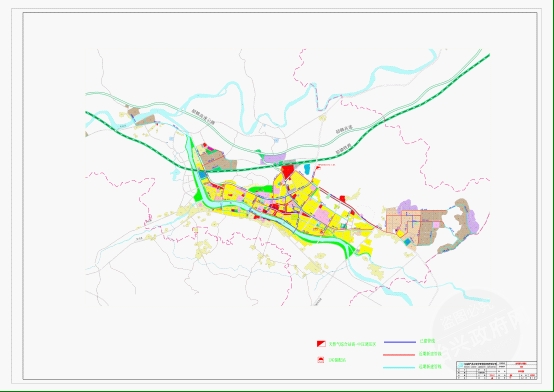Click the cyan line sample in legend
This screenshot has width=554, height=392.
coord(399,367)
